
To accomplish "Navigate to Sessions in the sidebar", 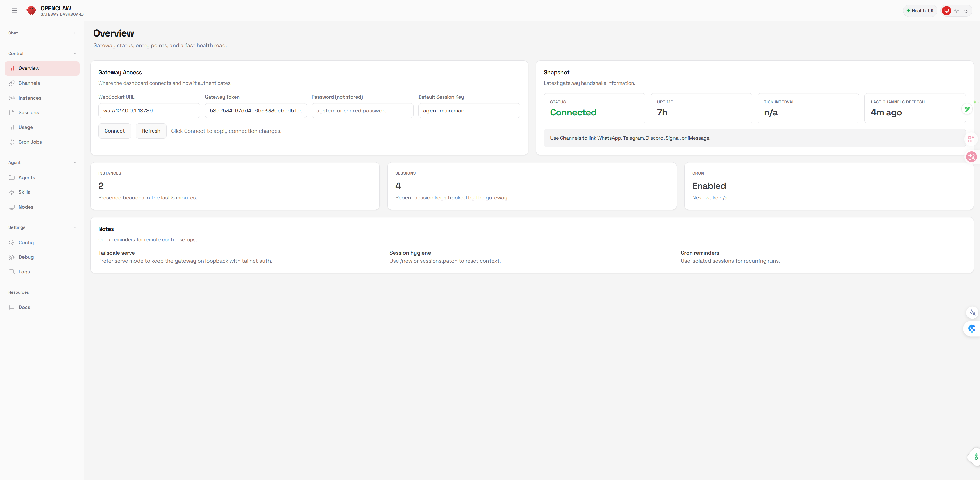I will pos(29,112).
